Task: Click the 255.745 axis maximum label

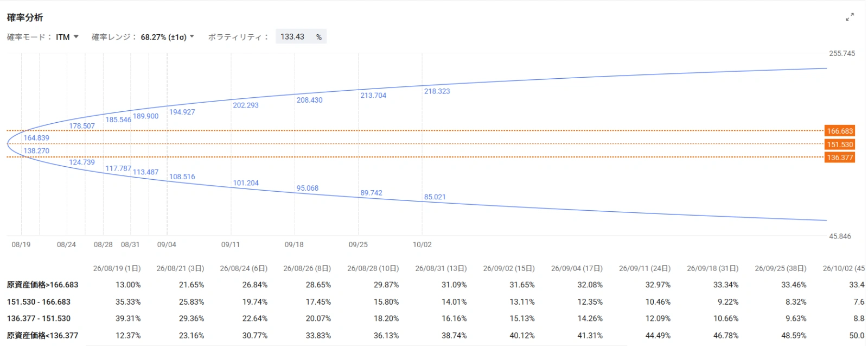Action: click(x=842, y=53)
